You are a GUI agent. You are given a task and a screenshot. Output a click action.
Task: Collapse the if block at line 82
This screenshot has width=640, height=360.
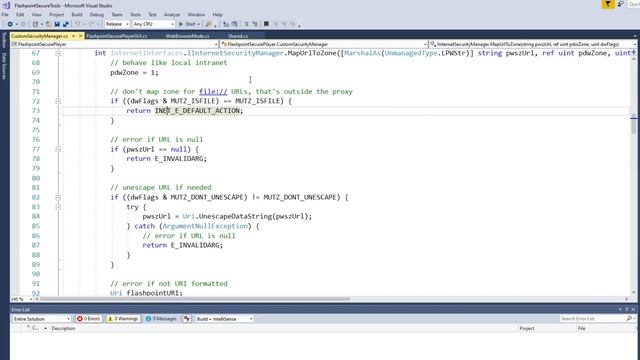(58, 198)
